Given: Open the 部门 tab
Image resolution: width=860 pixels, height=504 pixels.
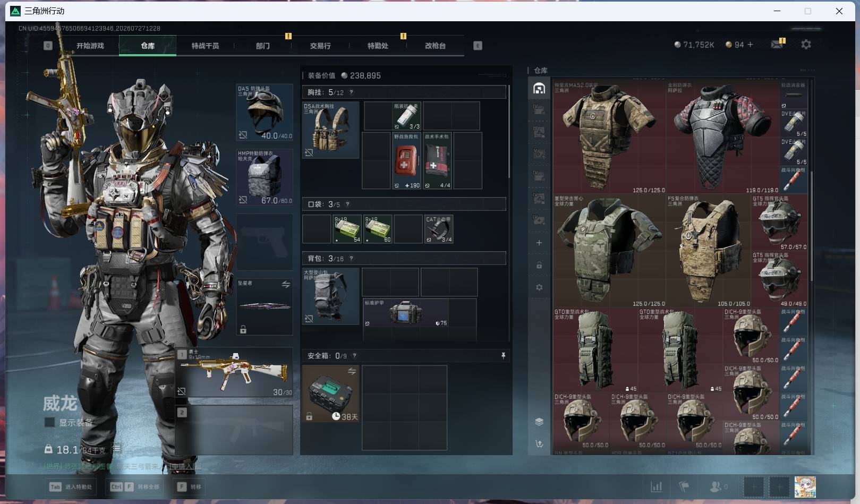Looking at the screenshot, I should click(262, 46).
